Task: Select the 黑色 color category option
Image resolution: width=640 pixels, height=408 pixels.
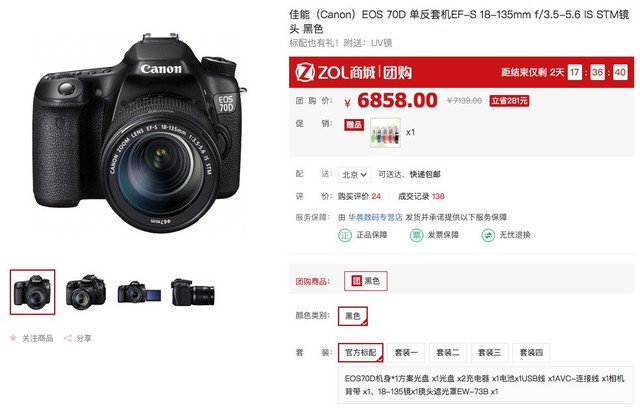Action: pyautogui.click(x=353, y=316)
